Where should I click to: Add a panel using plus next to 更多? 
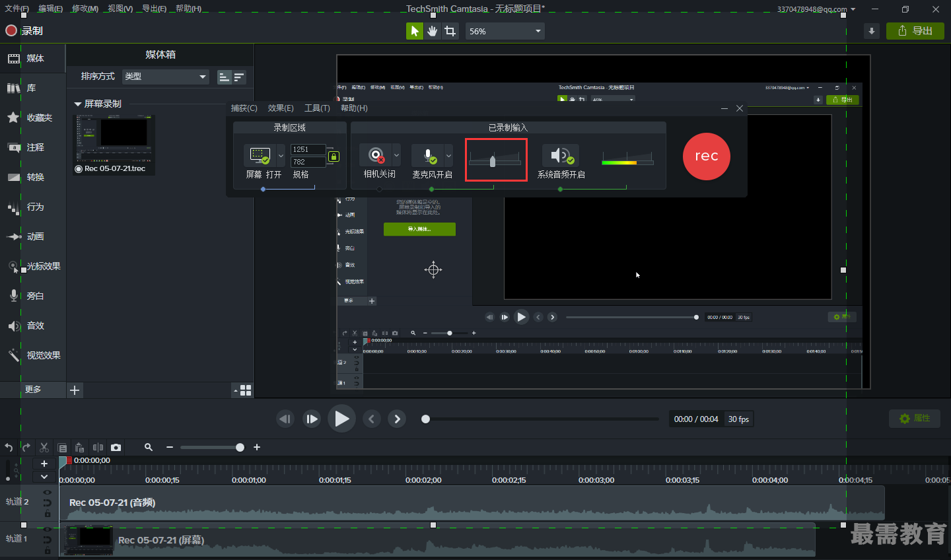point(75,390)
